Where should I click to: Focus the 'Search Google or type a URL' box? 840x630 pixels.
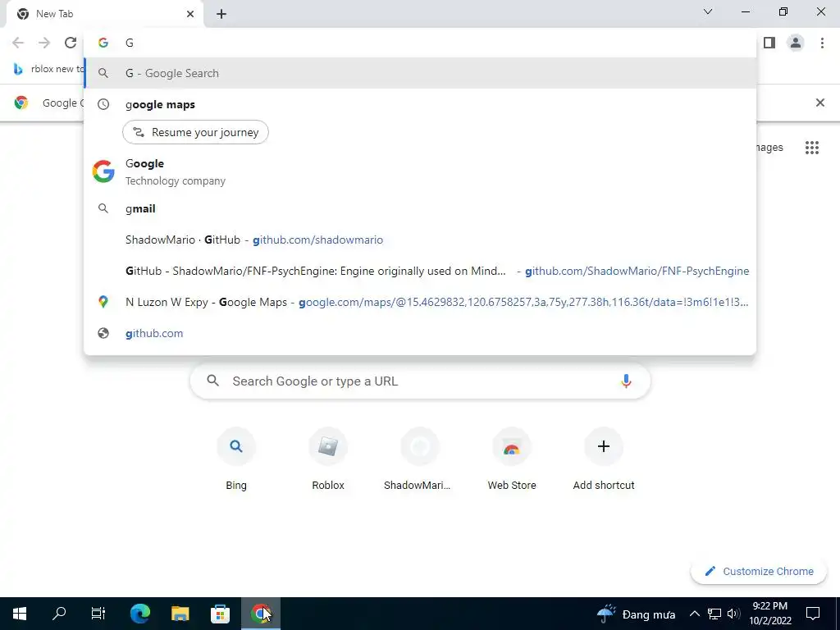click(420, 381)
